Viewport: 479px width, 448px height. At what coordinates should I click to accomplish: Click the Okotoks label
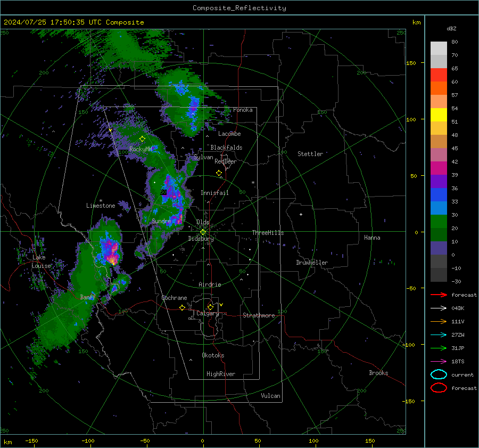(x=213, y=355)
